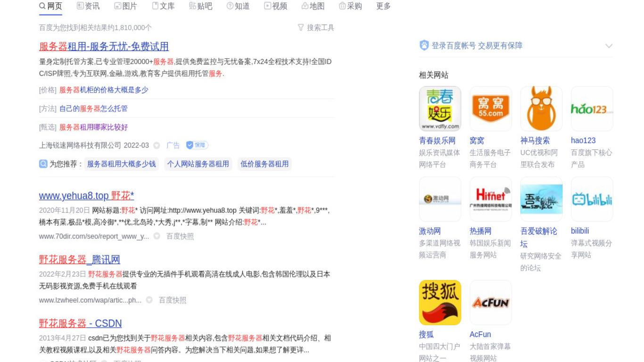Open the 地图 map tab
This screenshot has height=362, width=644.
pyautogui.click(x=313, y=6)
